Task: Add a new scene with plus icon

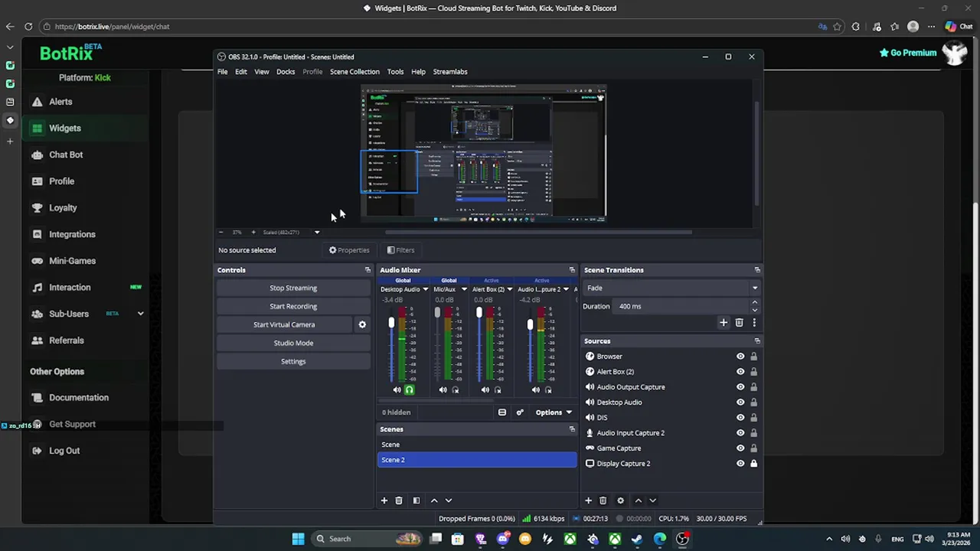Action: 384,500
